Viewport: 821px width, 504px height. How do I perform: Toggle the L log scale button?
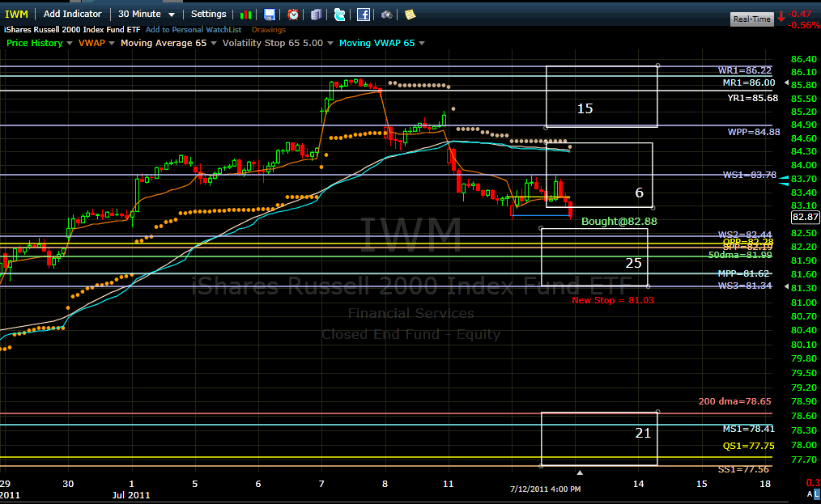(x=817, y=494)
